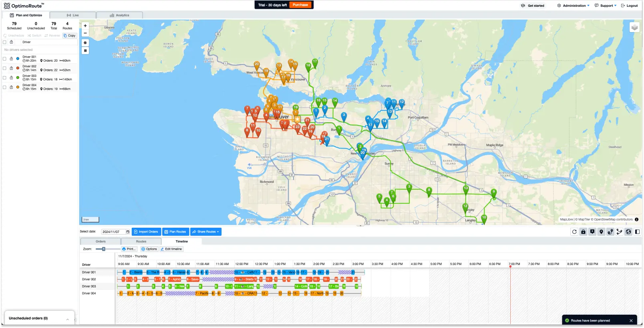The width and height of the screenshot is (644, 328).
Task: Check the select all drivers checkbox
Action: pyautogui.click(x=5, y=42)
